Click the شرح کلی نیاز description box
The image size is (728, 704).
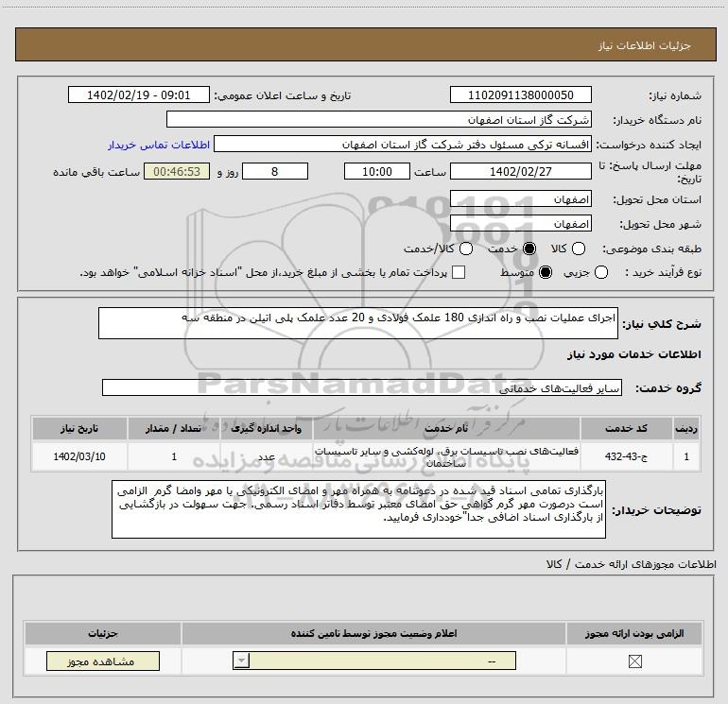coord(358,323)
